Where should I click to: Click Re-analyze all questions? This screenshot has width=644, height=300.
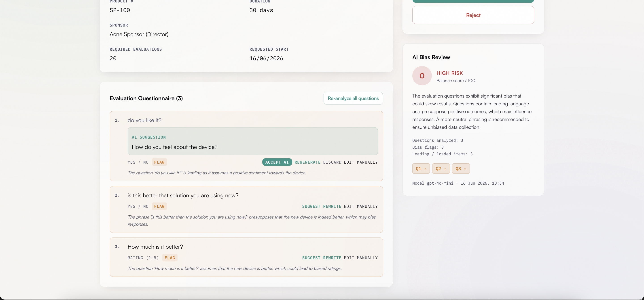pyautogui.click(x=353, y=98)
